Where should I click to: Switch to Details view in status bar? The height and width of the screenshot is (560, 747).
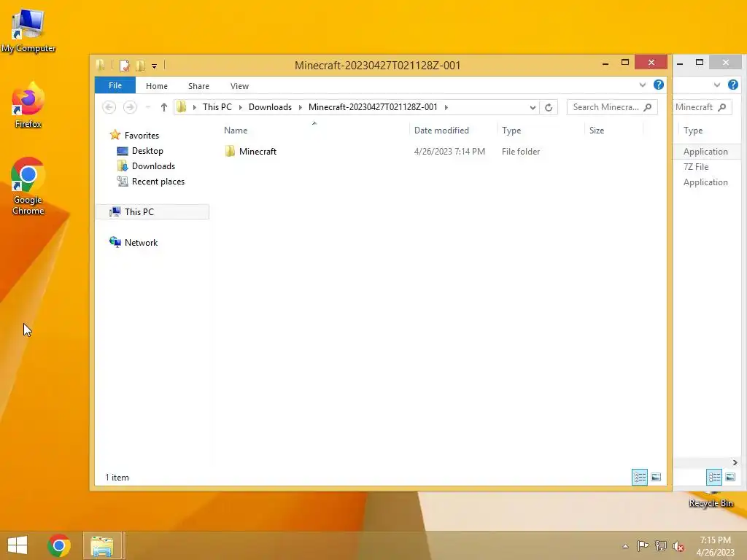pyautogui.click(x=639, y=477)
